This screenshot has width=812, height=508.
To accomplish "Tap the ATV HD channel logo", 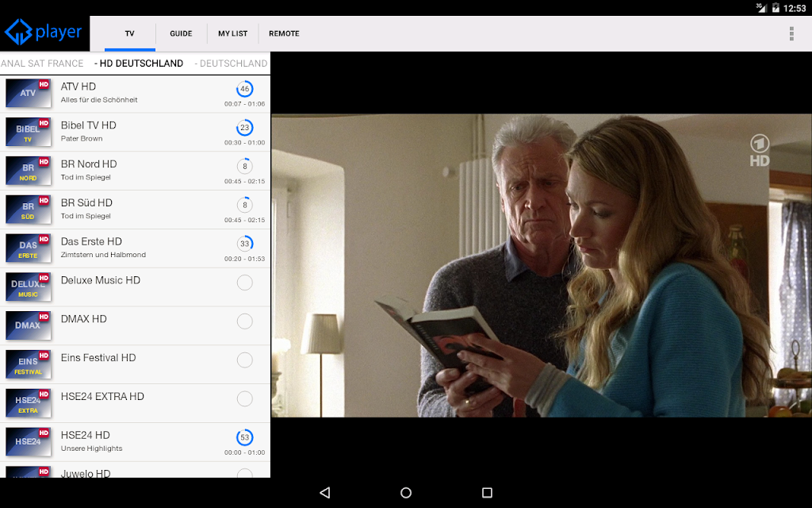I will click(x=29, y=94).
